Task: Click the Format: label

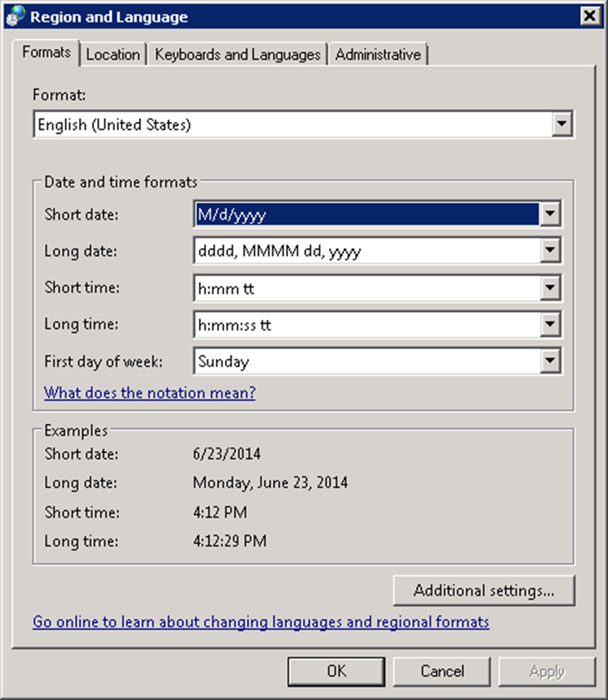Action: point(59,95)
